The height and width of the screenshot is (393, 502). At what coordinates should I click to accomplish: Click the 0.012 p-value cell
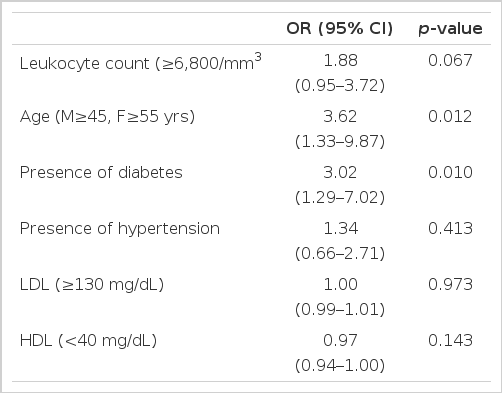(x=450, y=116)
